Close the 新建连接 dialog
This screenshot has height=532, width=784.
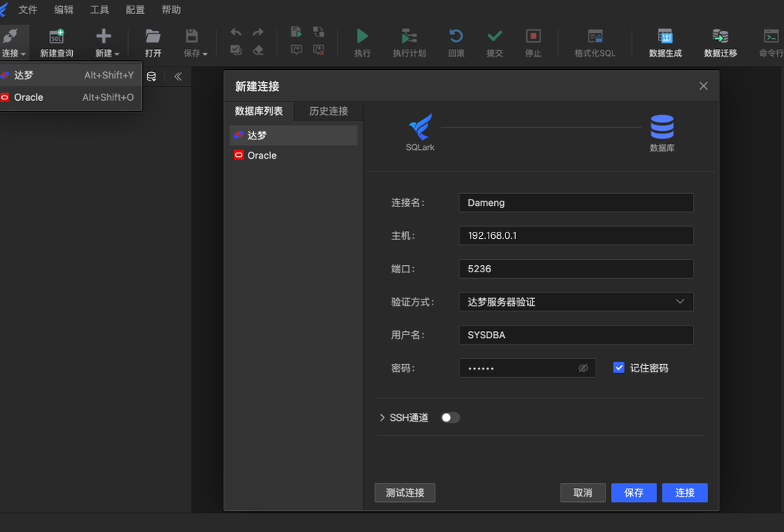click(x=703, y=86)
